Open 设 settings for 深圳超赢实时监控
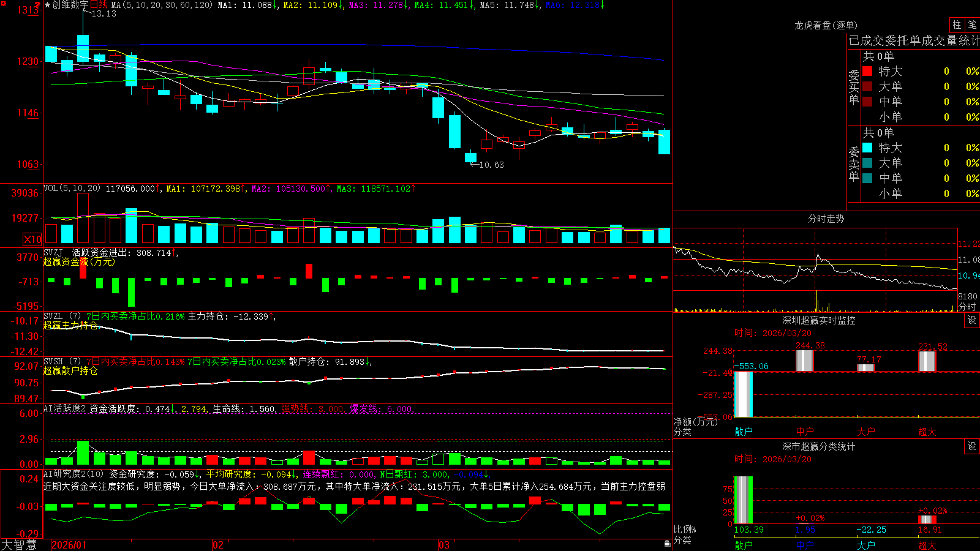Viewport: 980px width, 551px height. 972,320
